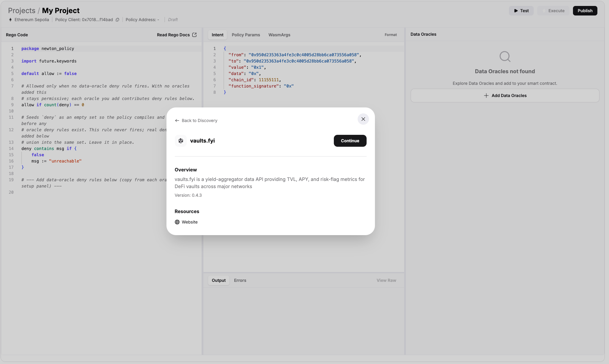Click the Overview heading in dialog
The image size is (609, 364).
pyautogui.click(x=186, y=170)
